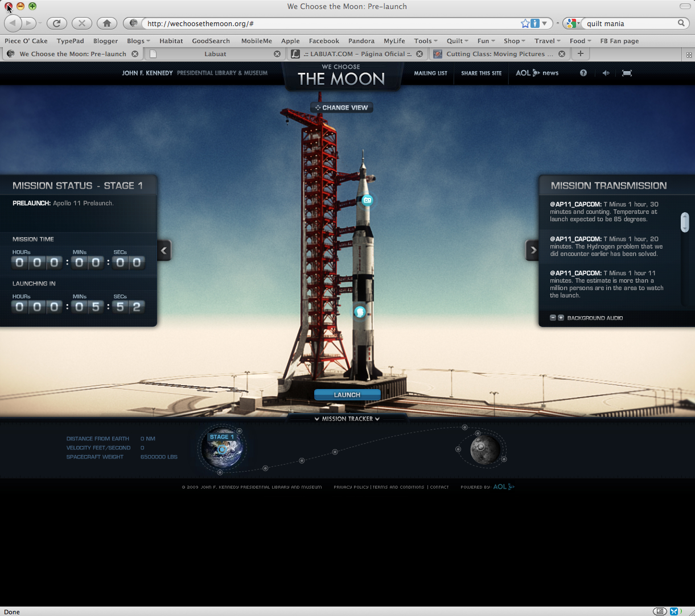Mute site sound with the speaker icon
The image size is (695, 616).
(x=606, y=73)
